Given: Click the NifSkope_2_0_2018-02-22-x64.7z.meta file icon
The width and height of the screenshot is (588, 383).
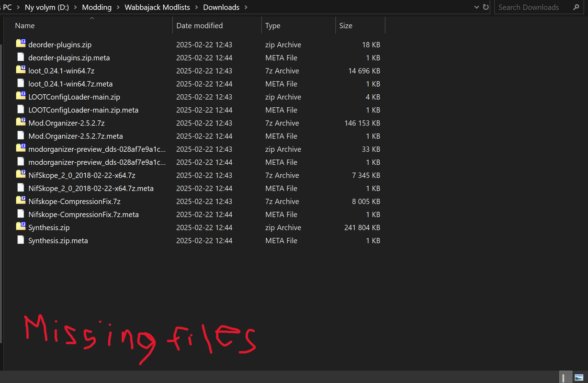Looking at the screenshot, I should point(21,188).
